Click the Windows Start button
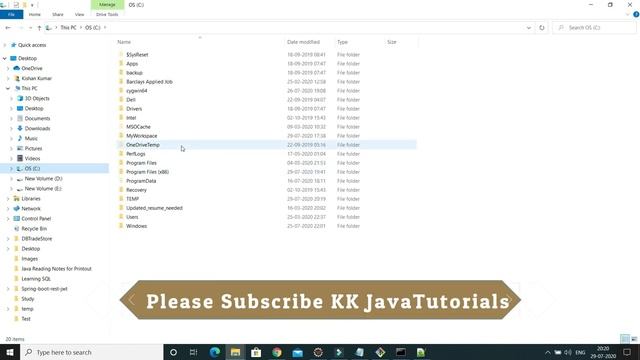640x360 pixels. pyautogui.click(x=10, y=352)
